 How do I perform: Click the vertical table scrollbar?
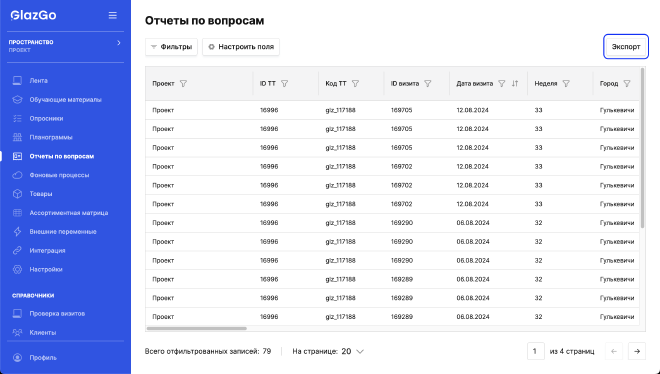[x=642, y=148]
